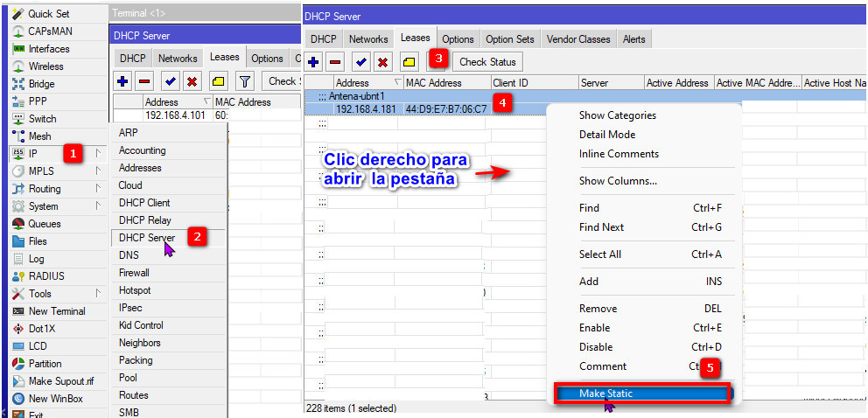Toggle Detail Mode in the context menu
The width and height of the screenshot is (868, 418).
(606, 135)
